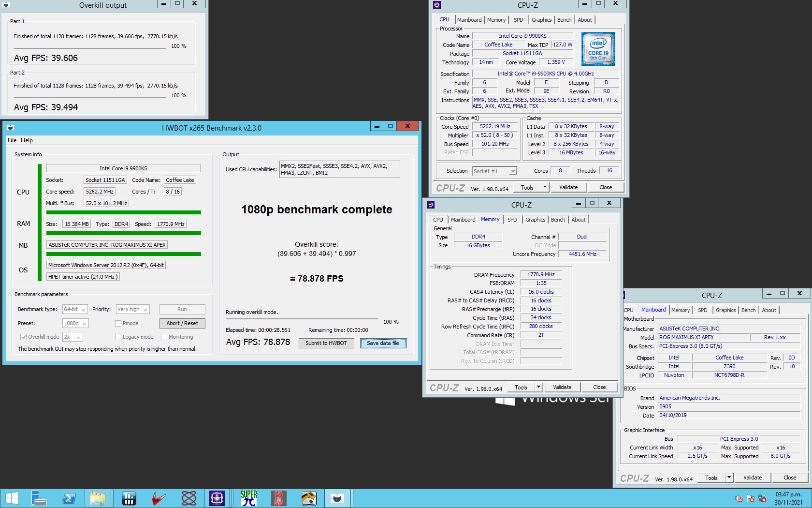
Task: Open the Selection Socket #1 dropdown
Action: coord(494,171)
